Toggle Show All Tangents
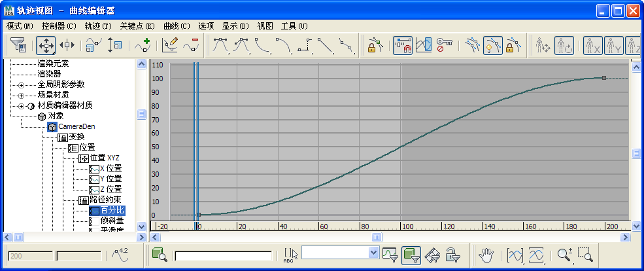The width and height of the screenshot is (644, 271). [472, 45]
